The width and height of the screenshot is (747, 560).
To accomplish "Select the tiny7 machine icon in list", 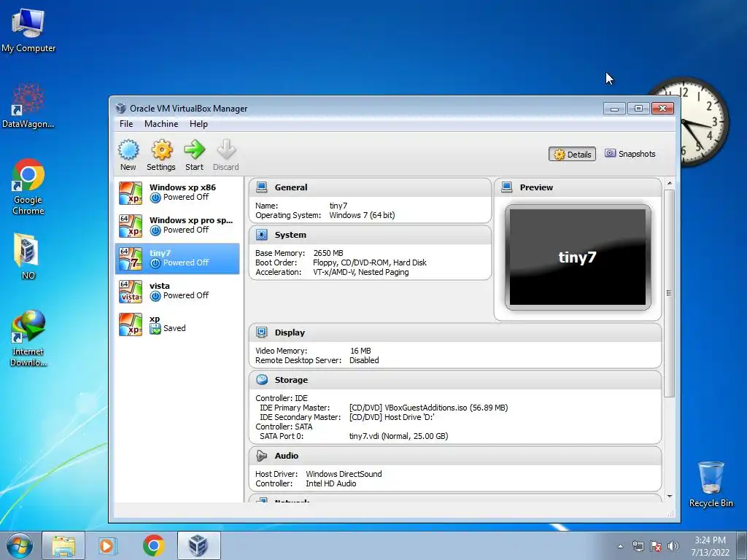I will point(131,259).
